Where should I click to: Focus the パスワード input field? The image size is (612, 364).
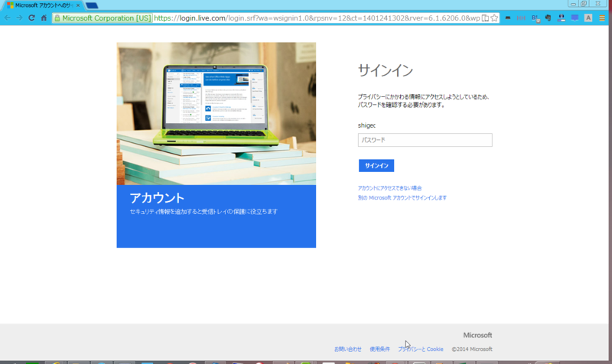pyautogui.click(x=425, y=140)
